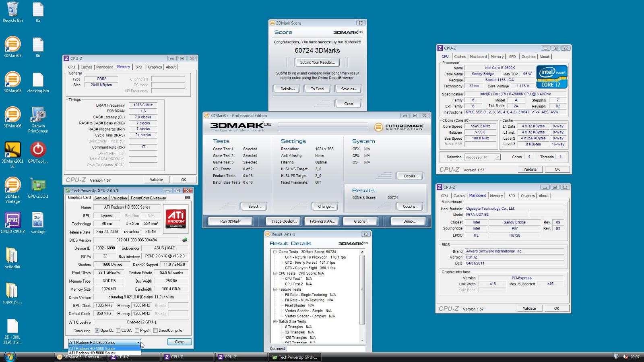Click the Intel Core i7 logo in CPU-Z
The height and width of the screenshot is (362, 644).
point(551,77)
